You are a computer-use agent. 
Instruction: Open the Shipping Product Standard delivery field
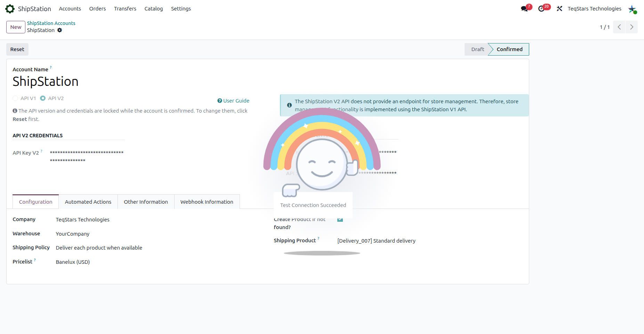click(x=377, y=241)
